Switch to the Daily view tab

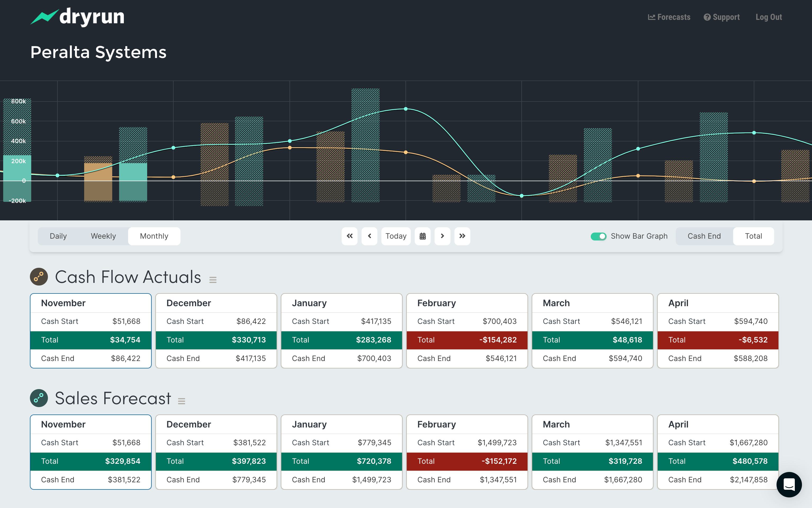pyautogui.click(x=58, y=236)
